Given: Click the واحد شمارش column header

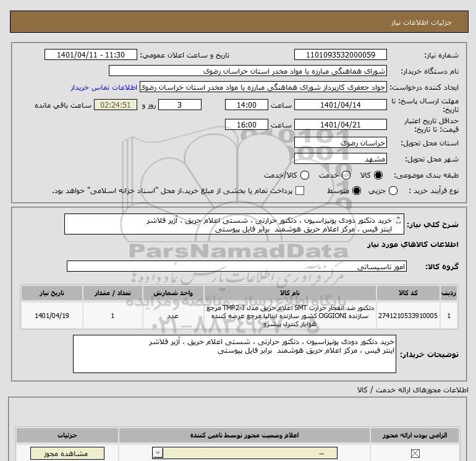Looking at the screenshot, I should click(x=173, y=293).
